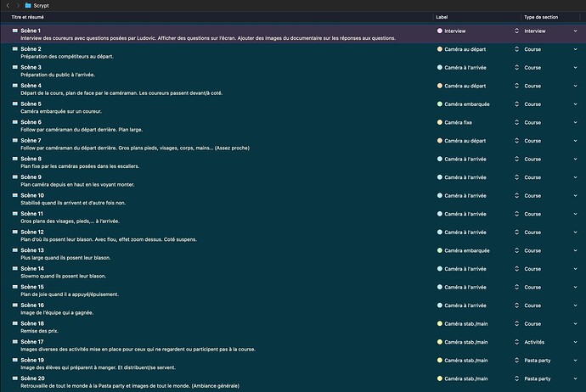The width and height of the screenshot is (586, 392).
Task: Go back with the left navigation arrow
Action: [7, 5]
